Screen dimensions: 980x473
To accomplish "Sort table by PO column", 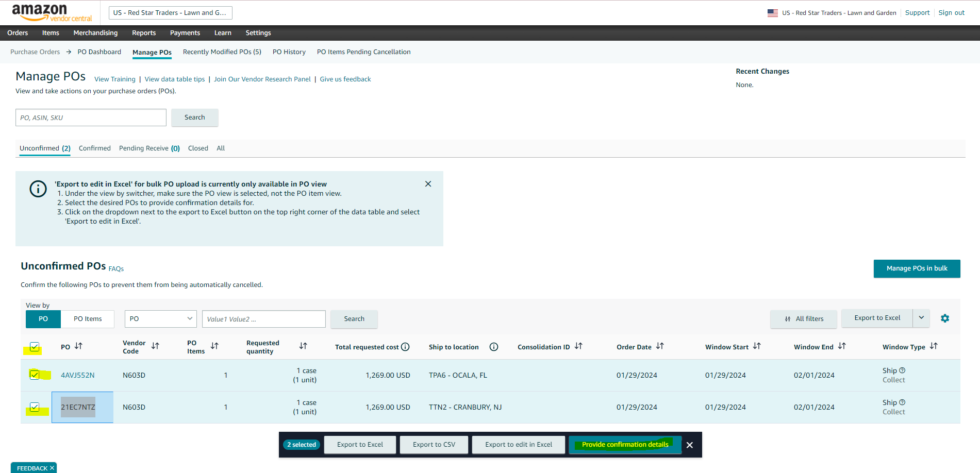I will (78, 346).
